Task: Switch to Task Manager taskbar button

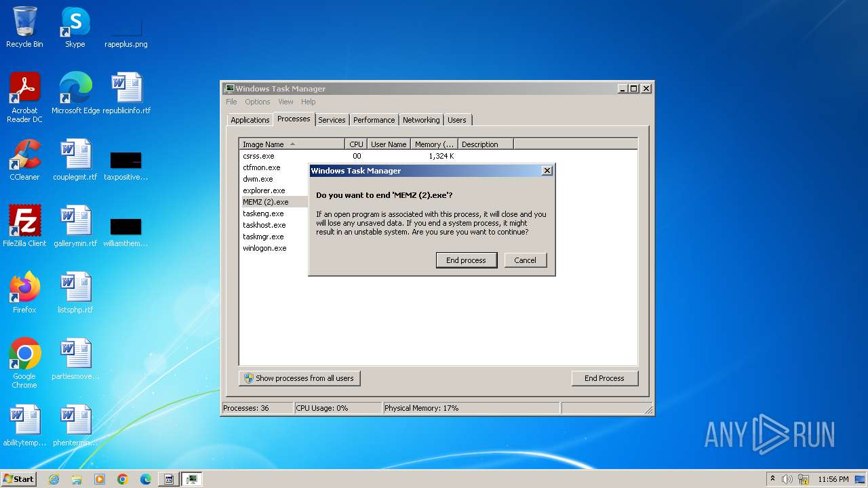Action: pyautogui.click(x=192, y=479)
